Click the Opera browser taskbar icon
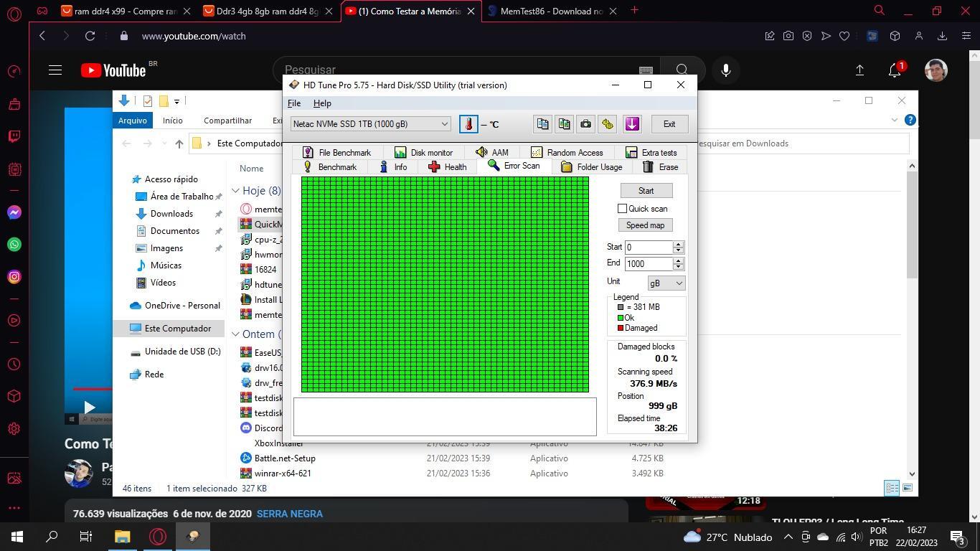The width and height of the screenshot is (980, 551). click(x=158, y=536)
